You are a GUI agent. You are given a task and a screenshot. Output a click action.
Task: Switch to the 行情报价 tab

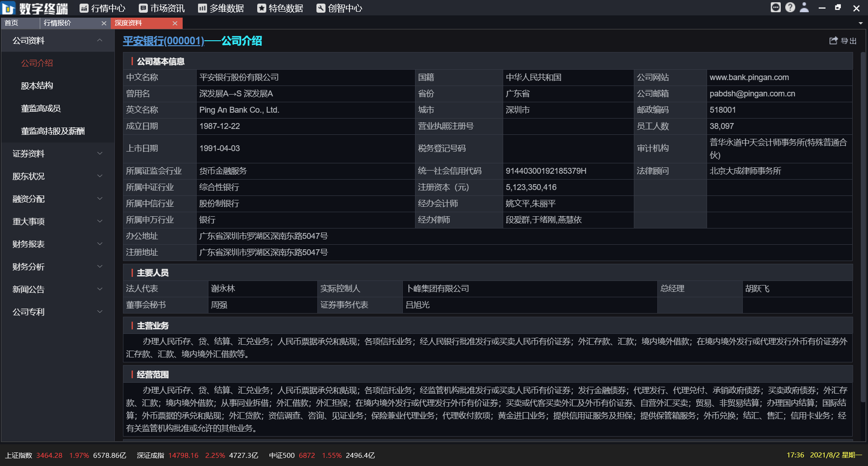pos(57,23)
